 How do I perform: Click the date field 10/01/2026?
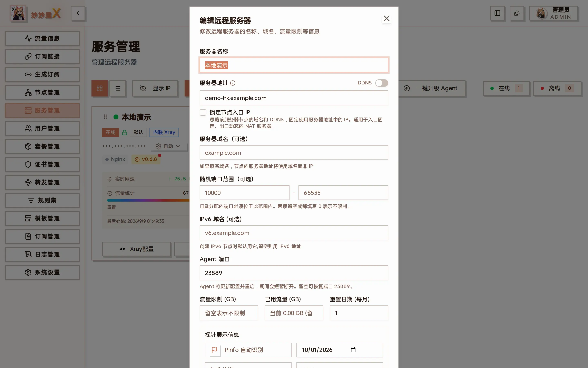pos(340,350)
